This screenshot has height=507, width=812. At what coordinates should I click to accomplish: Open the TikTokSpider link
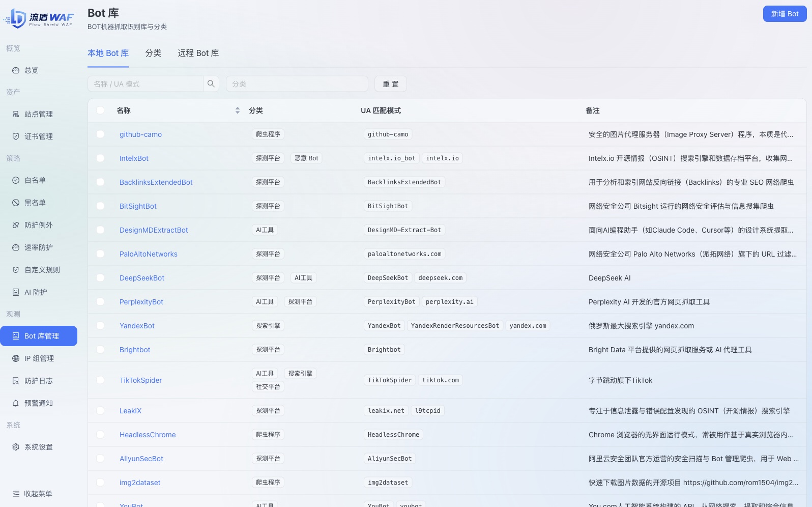coord(141,380)
